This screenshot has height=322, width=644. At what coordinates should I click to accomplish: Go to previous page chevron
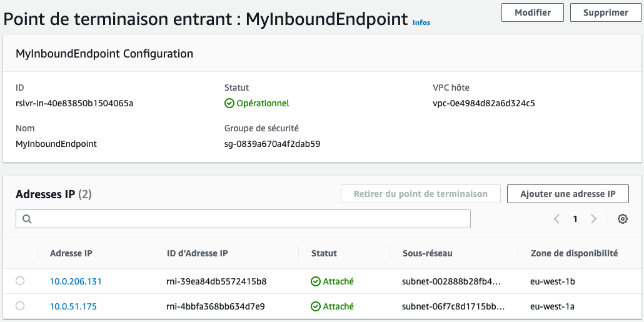point(556,219)
